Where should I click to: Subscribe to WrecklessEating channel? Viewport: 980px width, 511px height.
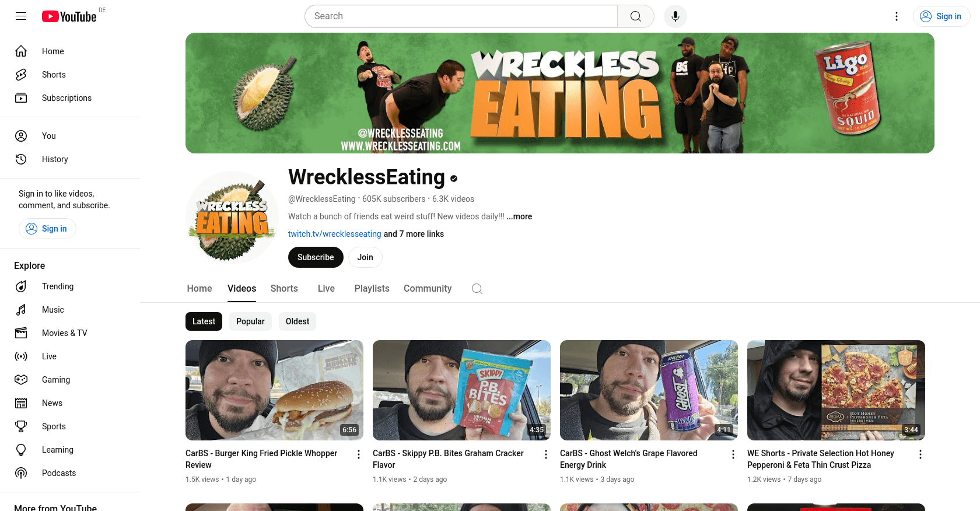tap(316, 257)
